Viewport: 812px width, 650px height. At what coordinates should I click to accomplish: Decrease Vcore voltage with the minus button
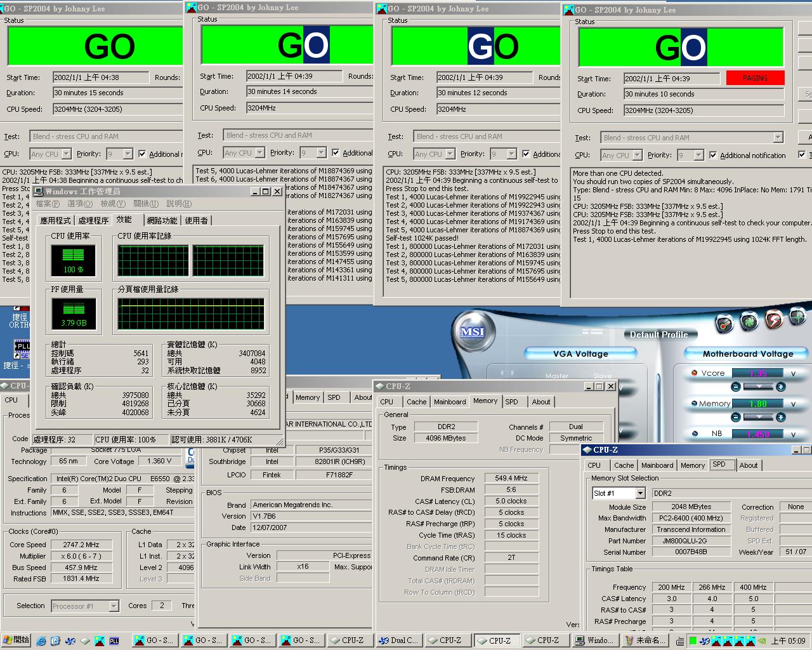(x=735, y=387)
